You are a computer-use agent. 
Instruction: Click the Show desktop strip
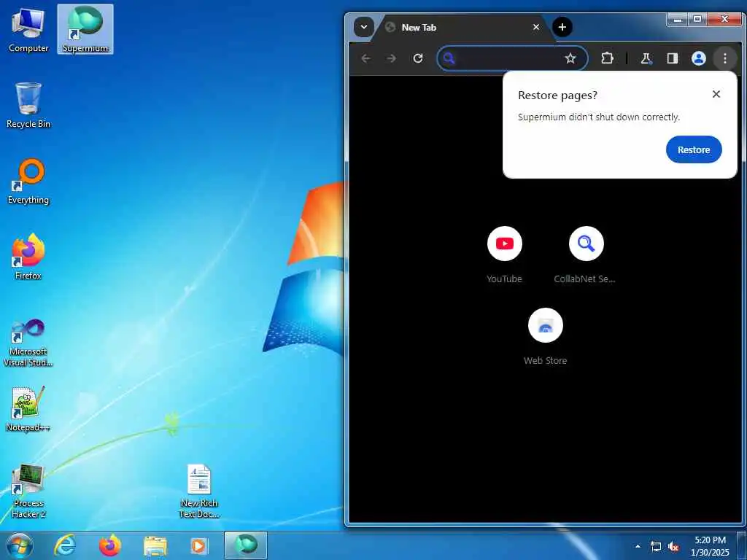coord(742,545)
